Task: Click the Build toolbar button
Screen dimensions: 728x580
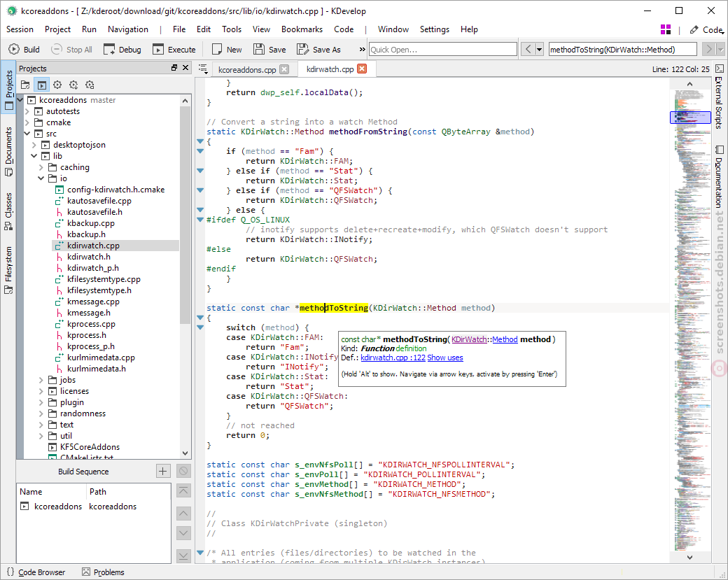Action: tap(24, 49)
